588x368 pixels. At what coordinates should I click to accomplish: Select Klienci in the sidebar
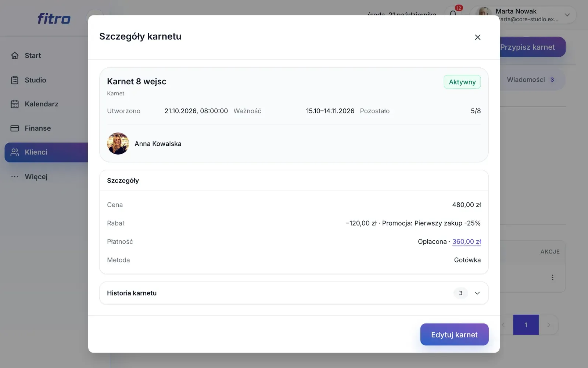tap(46, 152)
